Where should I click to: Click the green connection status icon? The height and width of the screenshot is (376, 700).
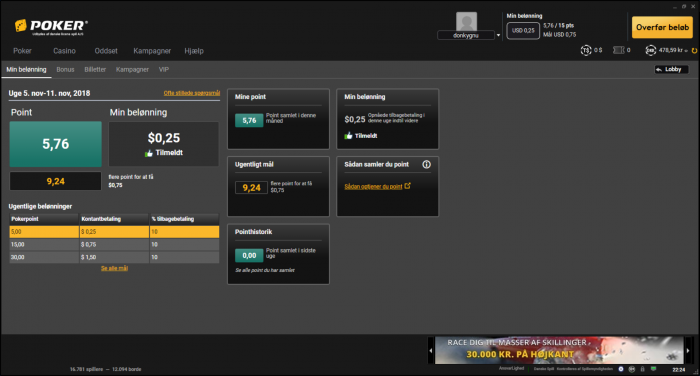[x=653, y=369]
